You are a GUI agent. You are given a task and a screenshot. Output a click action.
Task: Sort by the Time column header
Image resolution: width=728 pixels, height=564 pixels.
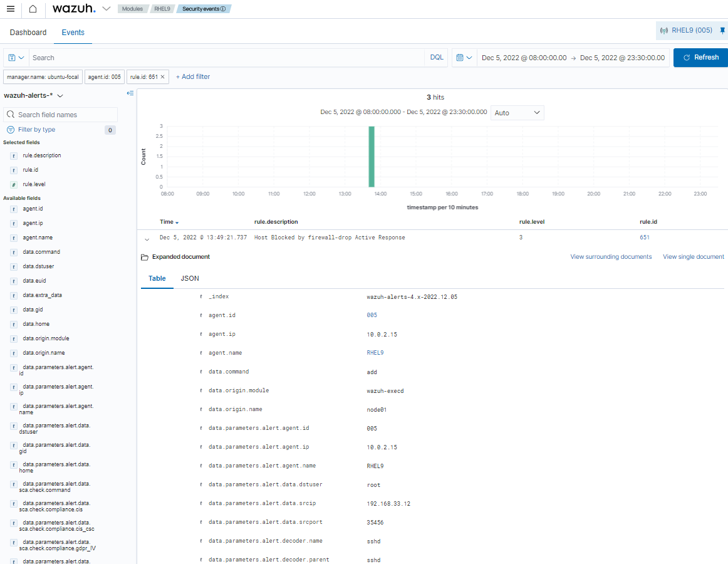pyautogui.click(x=169, y=222)
